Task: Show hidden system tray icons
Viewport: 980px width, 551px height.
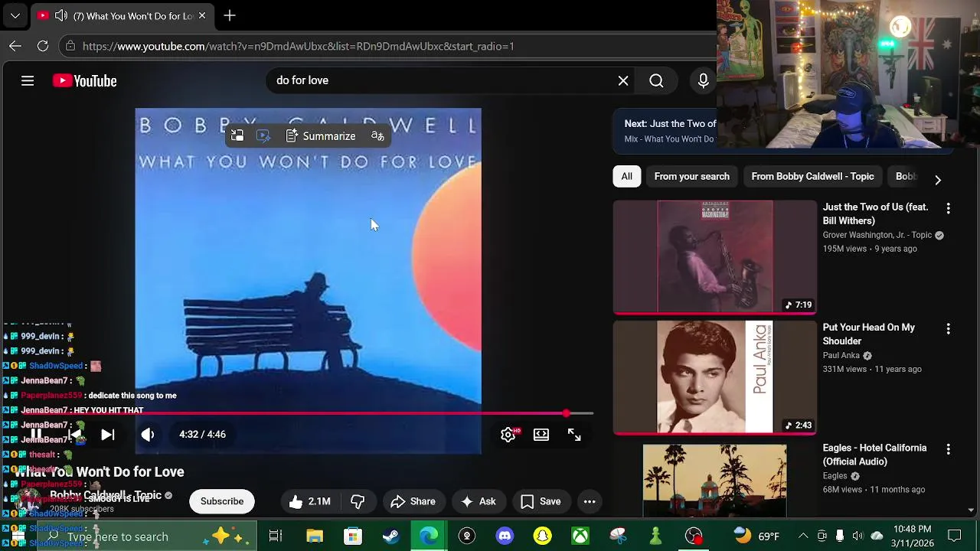Action: click(803, 536)
